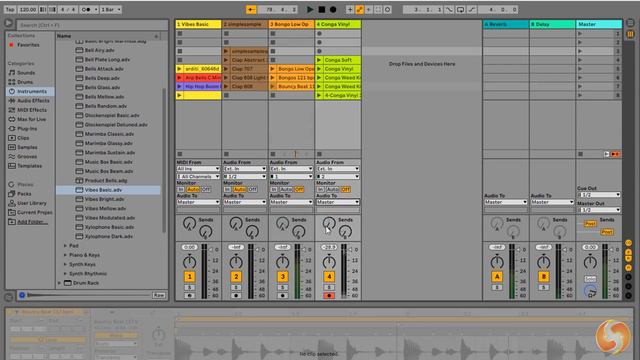The height and width of the screenshot is (360, 640).
Task: Solo the Conga Vinyl track
Action: 329,287
